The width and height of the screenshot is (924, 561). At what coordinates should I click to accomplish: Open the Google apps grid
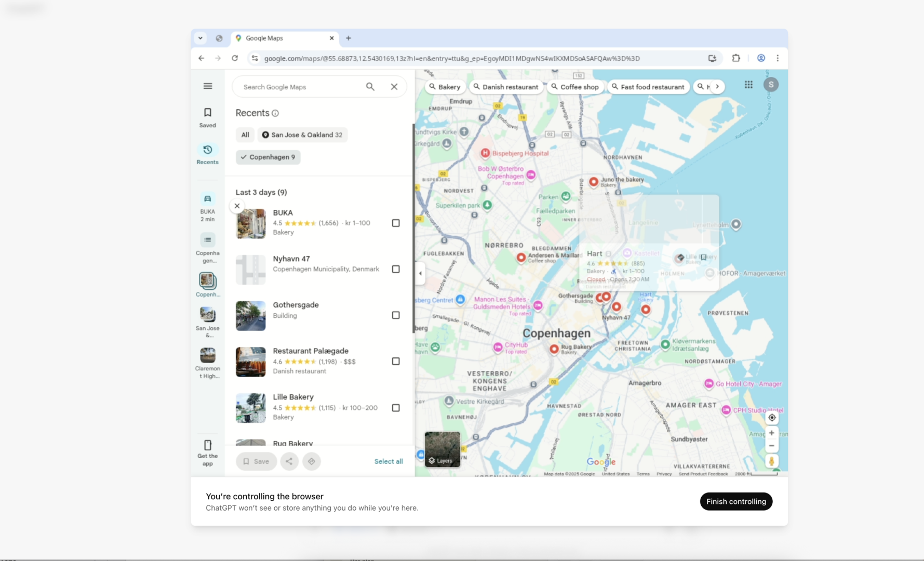748,85
